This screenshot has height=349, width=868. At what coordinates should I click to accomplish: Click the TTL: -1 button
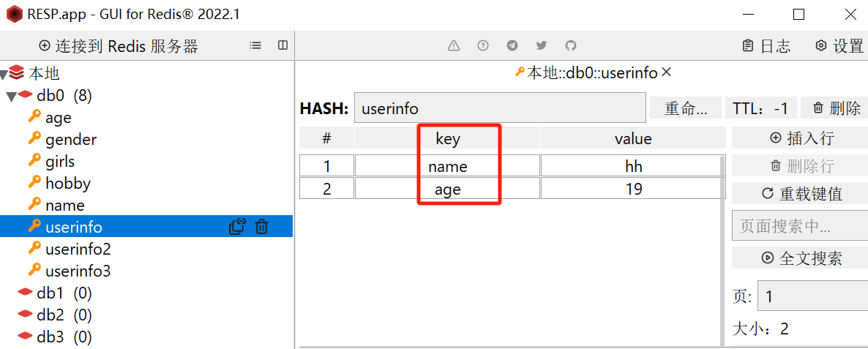pyautogui.click(x=761, y=108)
